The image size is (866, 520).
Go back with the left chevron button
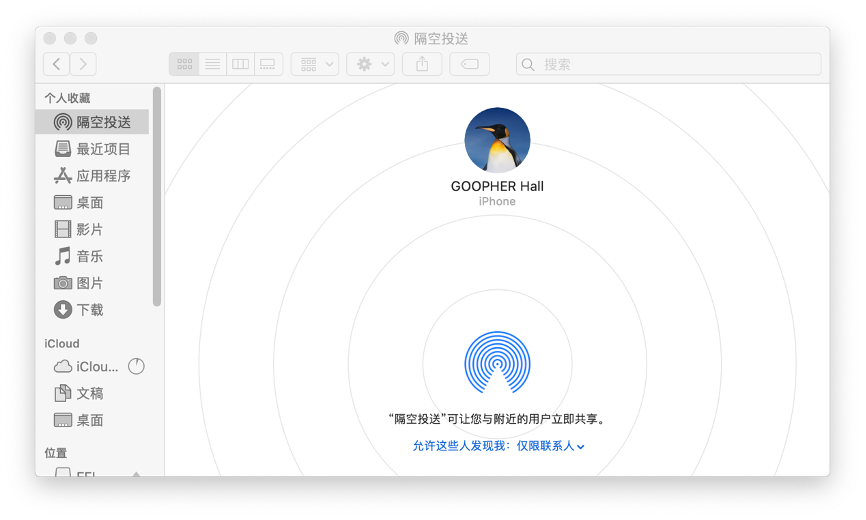(56, 64)
